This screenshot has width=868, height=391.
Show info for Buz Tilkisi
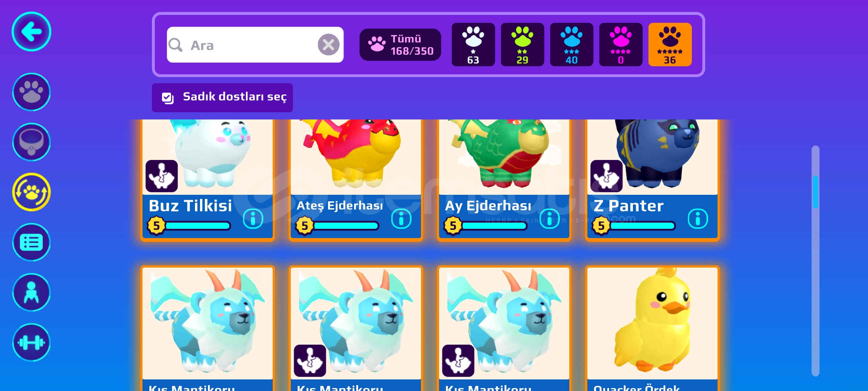[253, 218]
